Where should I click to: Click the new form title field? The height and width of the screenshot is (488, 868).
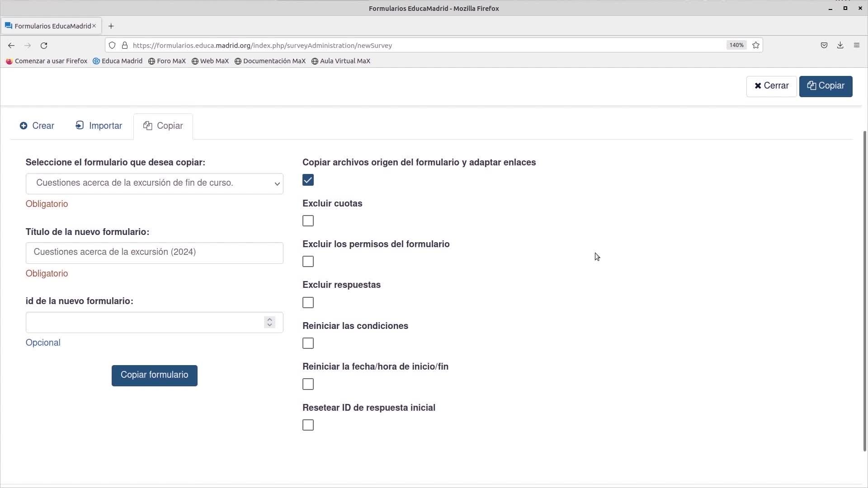(154, 253)
